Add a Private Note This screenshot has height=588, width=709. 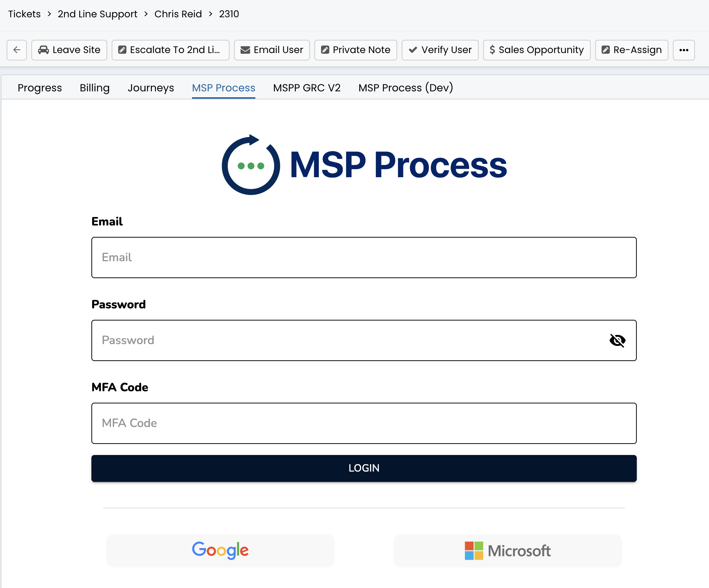click(x=356, y=50)
